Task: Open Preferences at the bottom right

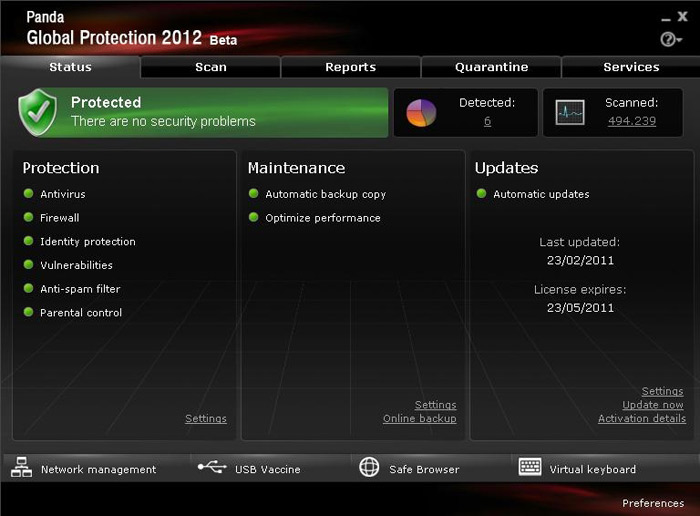Action: (x=653, y=503)
